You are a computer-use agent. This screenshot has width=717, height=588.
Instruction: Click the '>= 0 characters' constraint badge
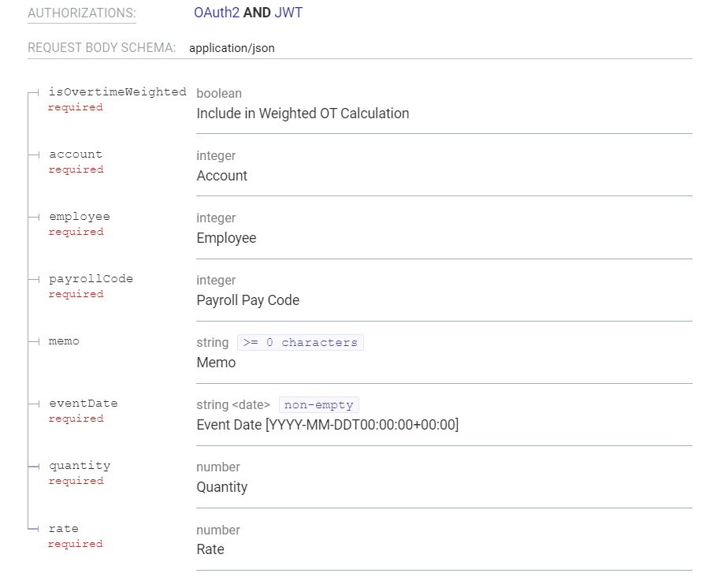[300, 342]
